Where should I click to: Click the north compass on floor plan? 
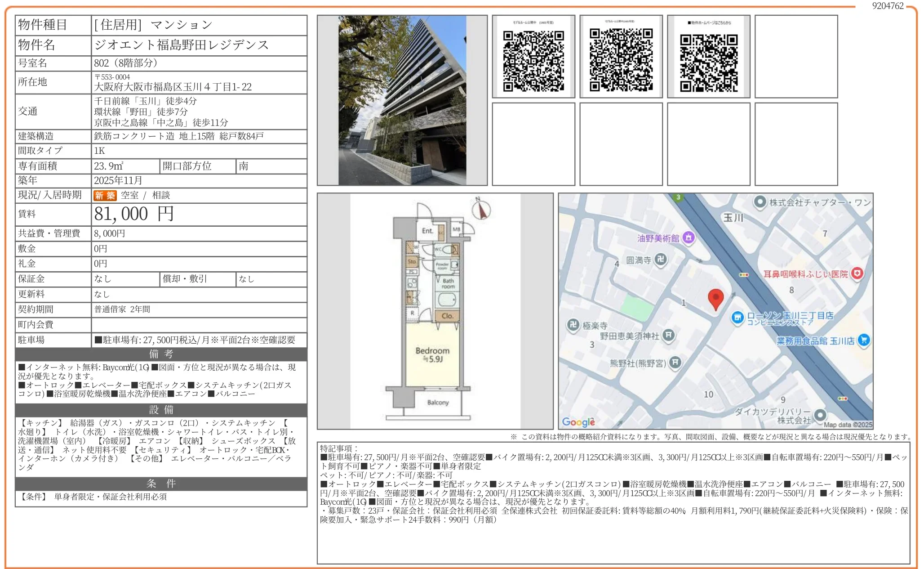481,209
